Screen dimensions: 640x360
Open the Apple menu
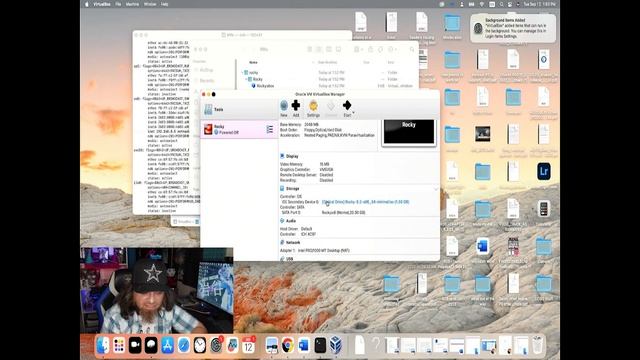87,4
